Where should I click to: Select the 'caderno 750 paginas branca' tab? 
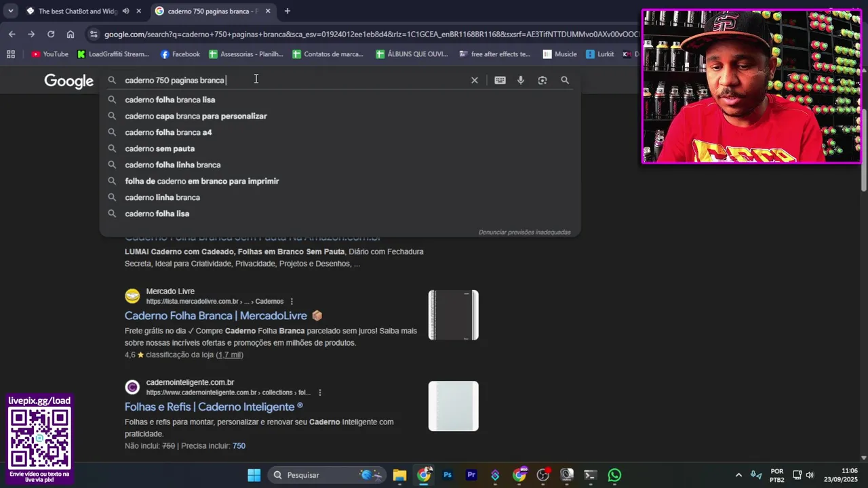click(x=212, y=11)
